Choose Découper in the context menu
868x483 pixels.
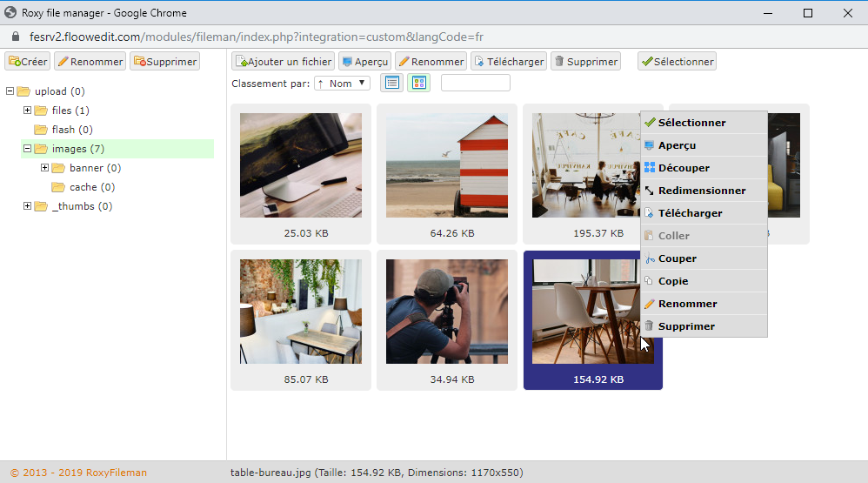click(x=704, y=168)
